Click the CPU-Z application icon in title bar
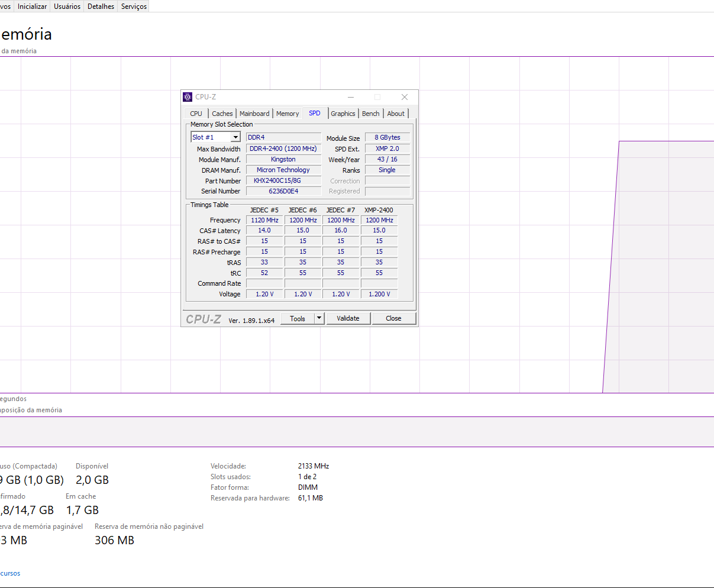Screen dimensions: 714x588 [188, 97]
